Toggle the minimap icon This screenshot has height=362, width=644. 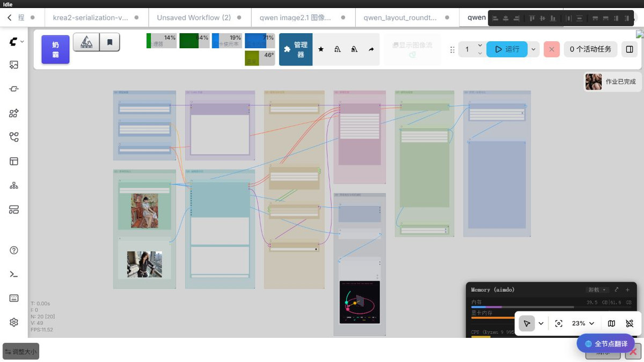point(611,323)
